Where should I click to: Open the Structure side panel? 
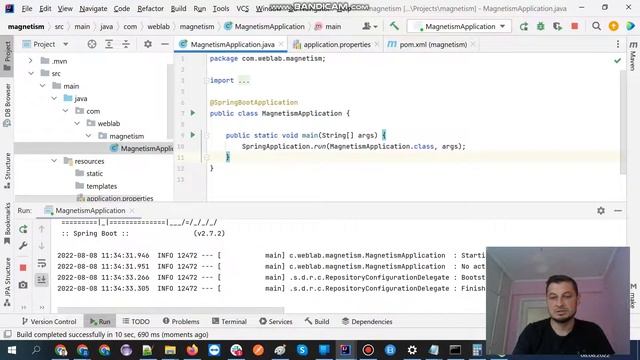(x=7, y=171)
